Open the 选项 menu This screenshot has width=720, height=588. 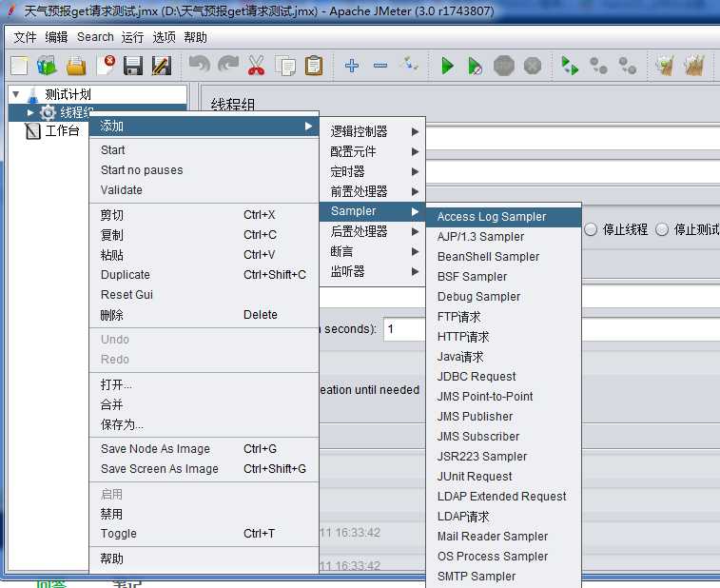click(164, 37)
